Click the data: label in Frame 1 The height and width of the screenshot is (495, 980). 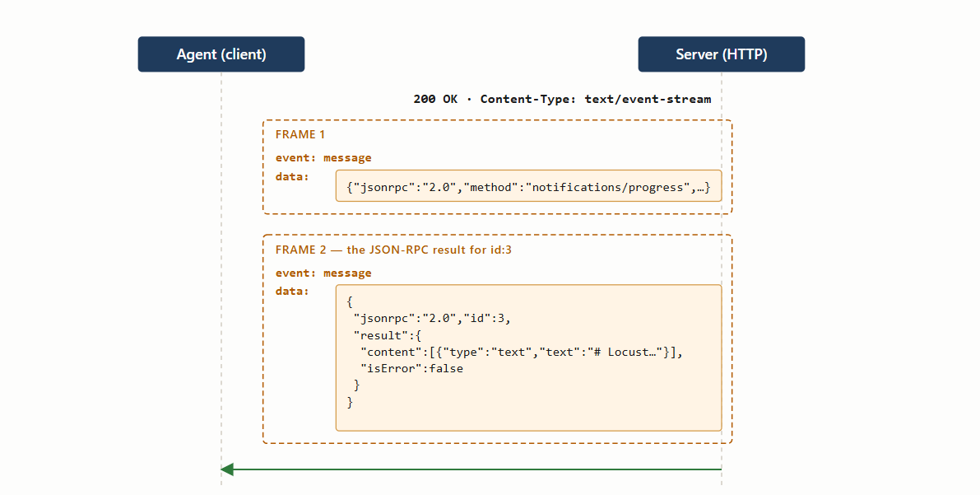coord(292,176)
